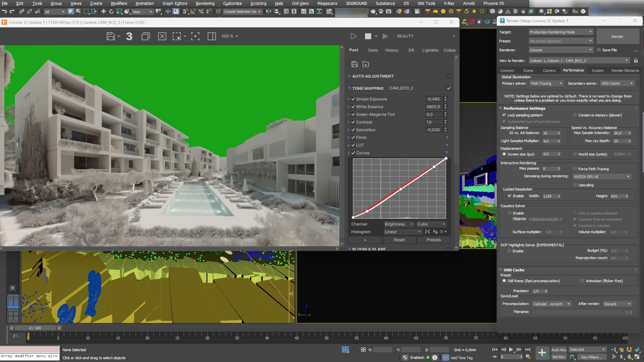Open the load post settings folder icon
Screen dimensions: 644x362
(365, 64)
